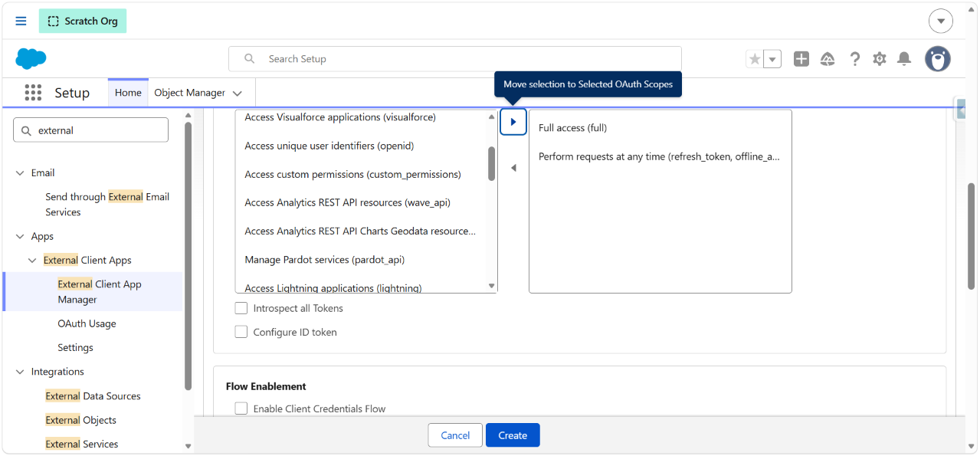Select Perform requests at any time scope
This screenshot has width=980, height=456.
660,156
